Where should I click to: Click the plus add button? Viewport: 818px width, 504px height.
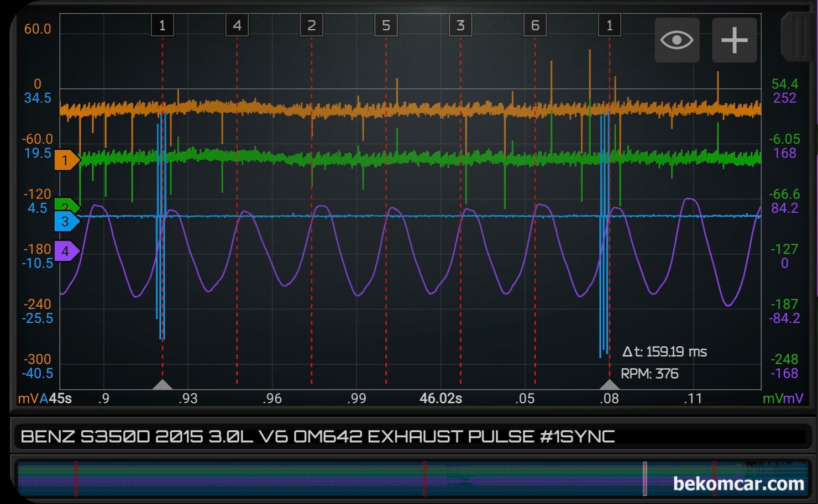pos(734,40)
